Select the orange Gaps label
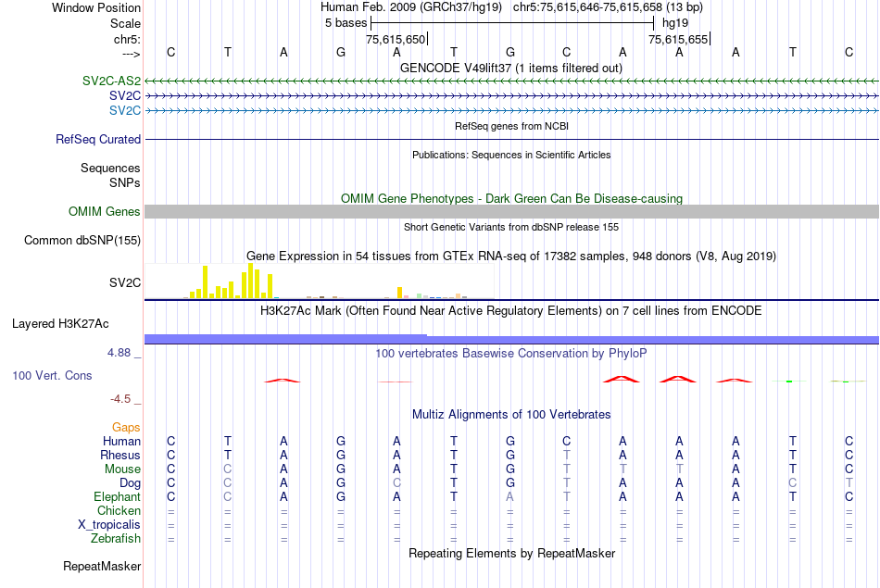The image size is (880, 588). [126, 428]
